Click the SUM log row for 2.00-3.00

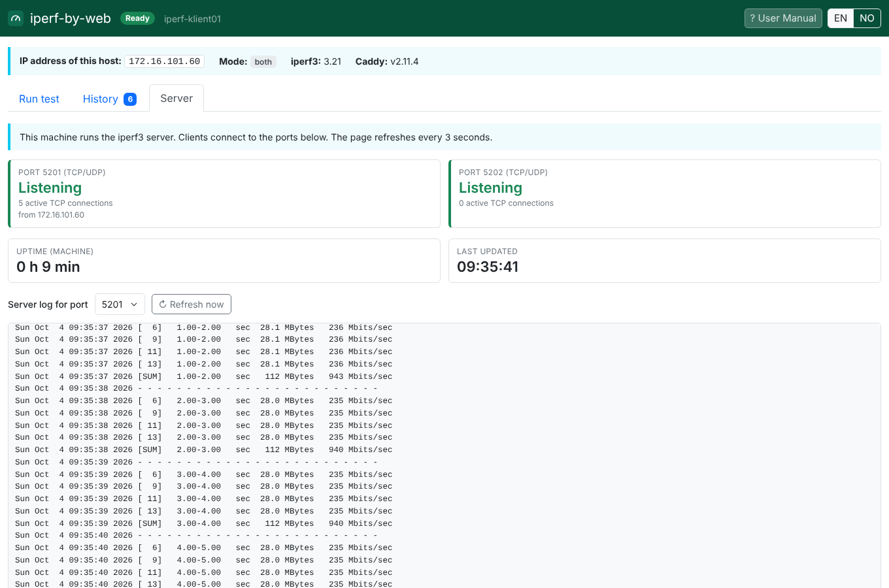(x=204, y=449)
